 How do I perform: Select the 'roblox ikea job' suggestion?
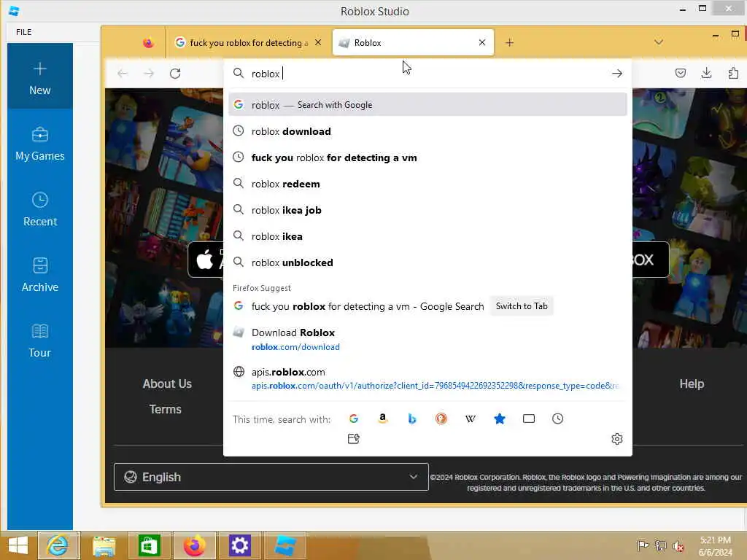[427, 210]
